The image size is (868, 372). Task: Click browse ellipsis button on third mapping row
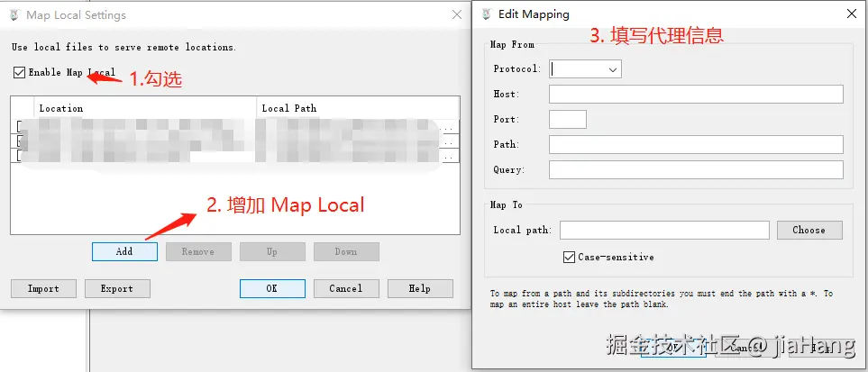450,157
